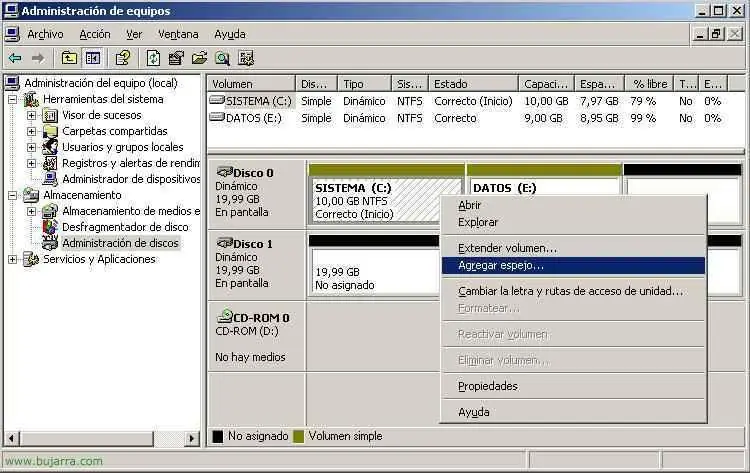Click the Properties toolbar icon with hand

123,58
